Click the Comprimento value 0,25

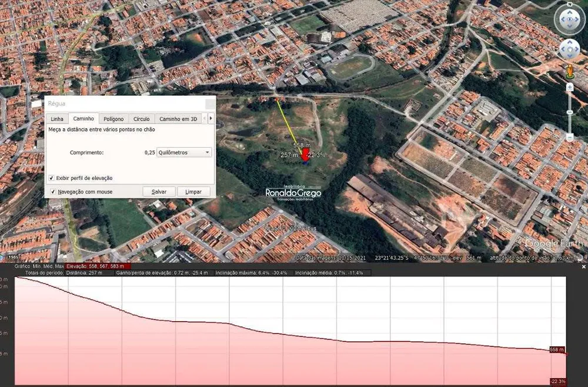coord(149,153)
